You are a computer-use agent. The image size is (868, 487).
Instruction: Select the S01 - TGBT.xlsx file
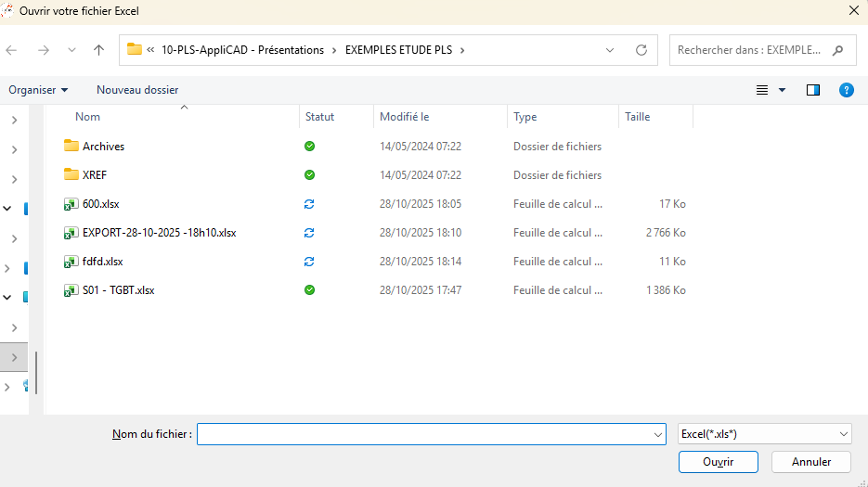(118, 290)
